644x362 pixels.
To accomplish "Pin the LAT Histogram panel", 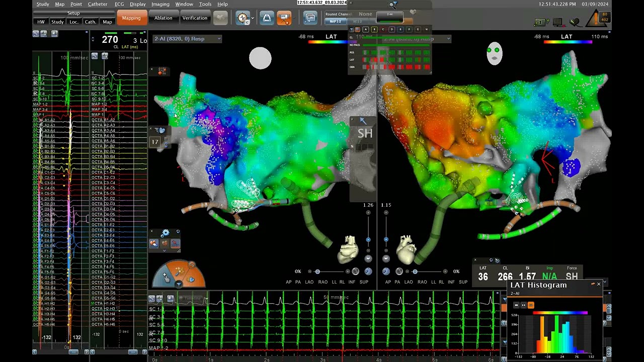I will point(593,285).
